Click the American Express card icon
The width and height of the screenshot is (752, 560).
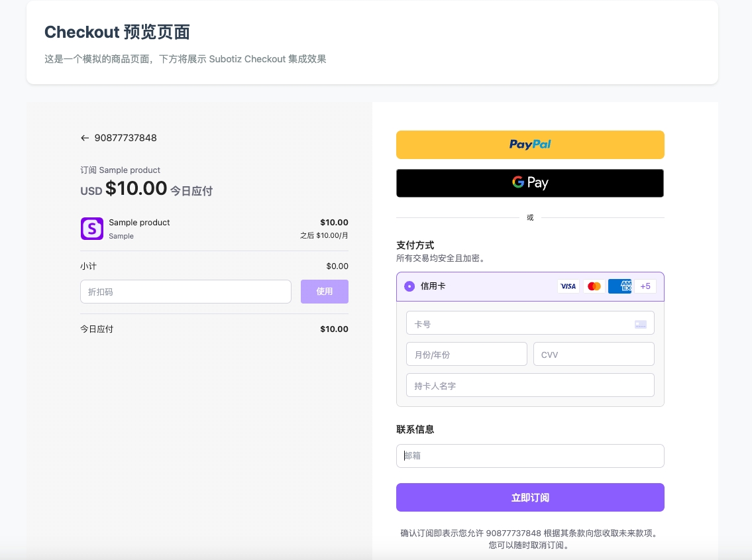click(x=619, y=286)
